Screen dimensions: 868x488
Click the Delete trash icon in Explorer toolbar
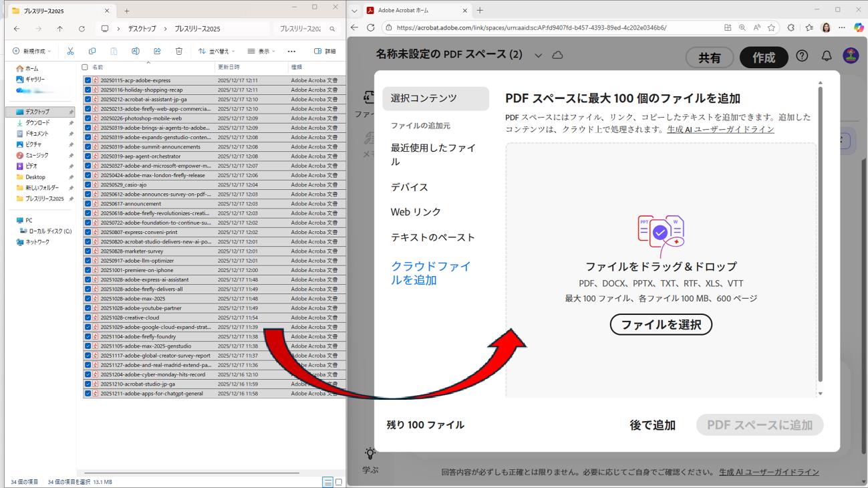pyautogui.click(x=178, y=51)
